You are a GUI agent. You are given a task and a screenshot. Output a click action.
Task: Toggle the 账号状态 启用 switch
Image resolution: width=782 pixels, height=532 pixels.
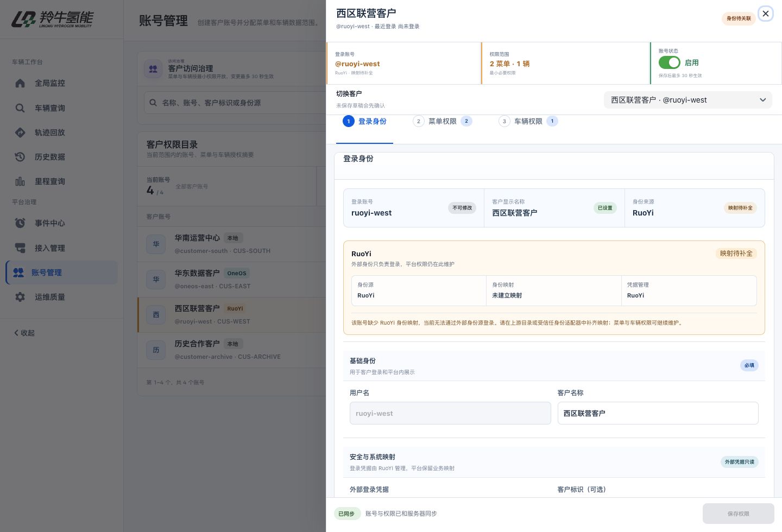tap(670, 62)
